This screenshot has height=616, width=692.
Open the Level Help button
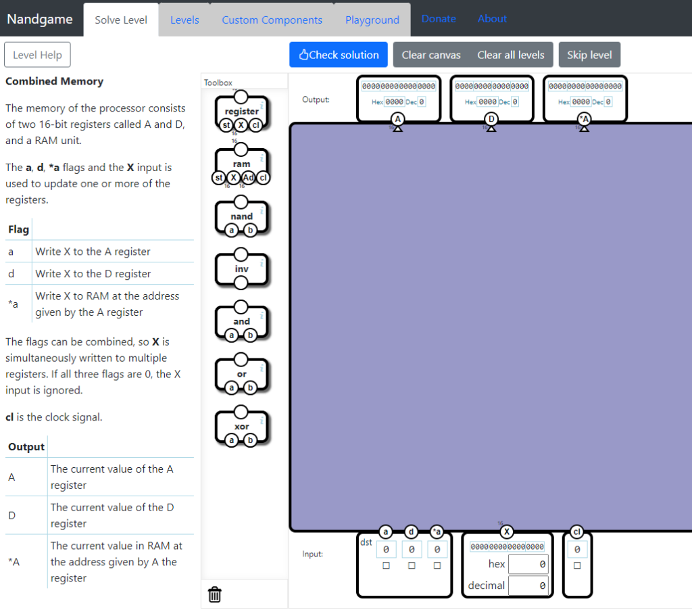37,55
